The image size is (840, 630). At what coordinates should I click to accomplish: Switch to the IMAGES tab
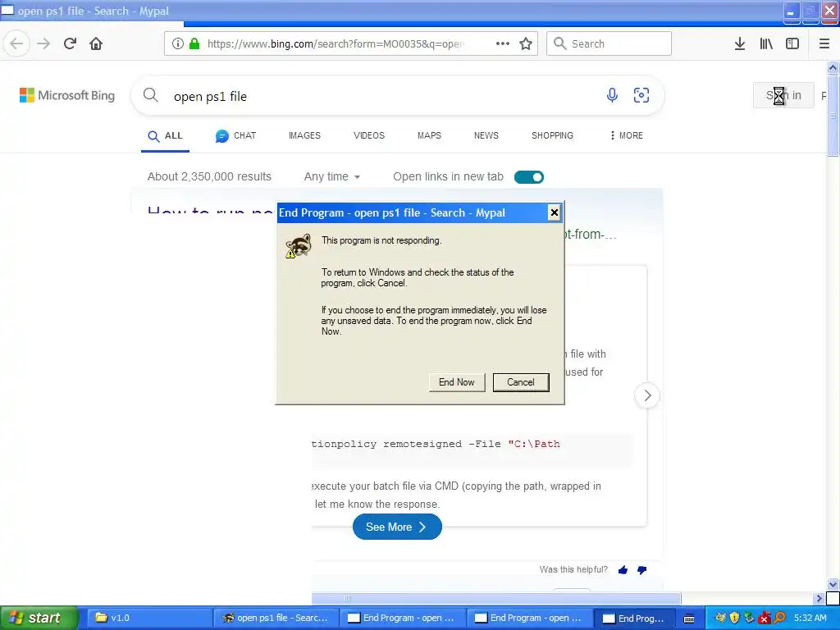(x=304, y=135)
